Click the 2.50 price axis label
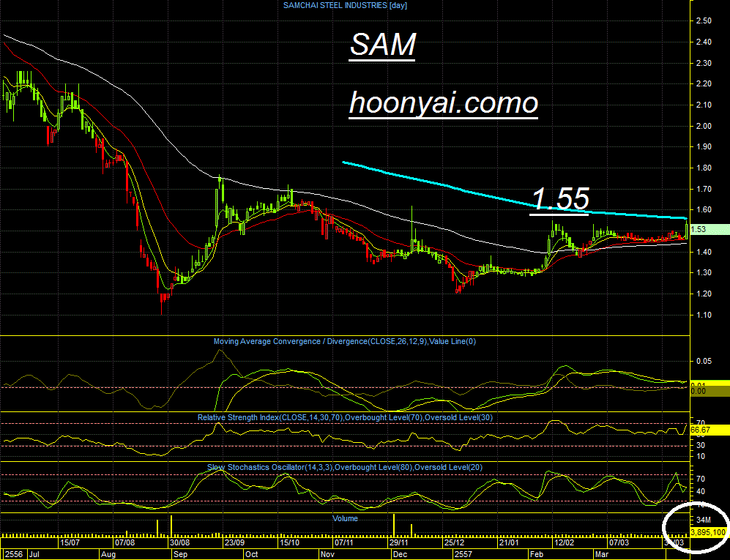This screenshot has width=730, height=560. (704, 21)
